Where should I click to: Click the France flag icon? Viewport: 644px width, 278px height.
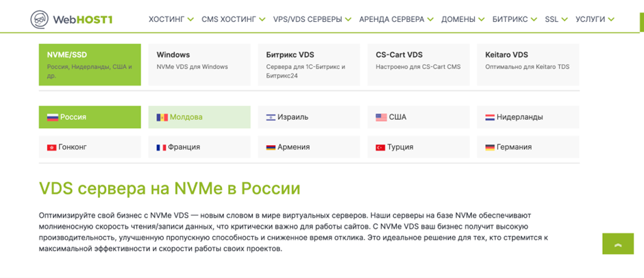(161, 147)
